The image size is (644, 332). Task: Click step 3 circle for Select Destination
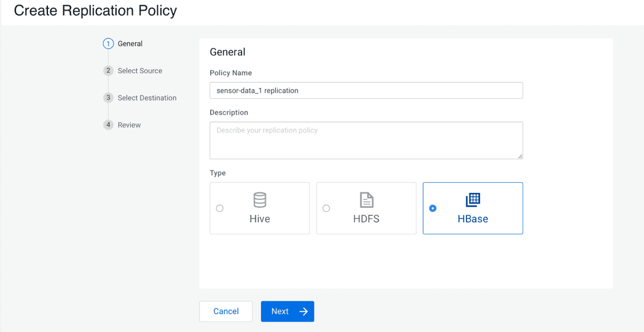click(108, 98)
